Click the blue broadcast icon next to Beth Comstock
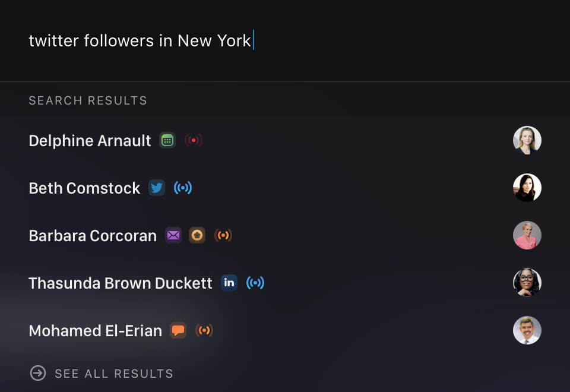Screen dimensions: 570x392 tap(183, 188)
